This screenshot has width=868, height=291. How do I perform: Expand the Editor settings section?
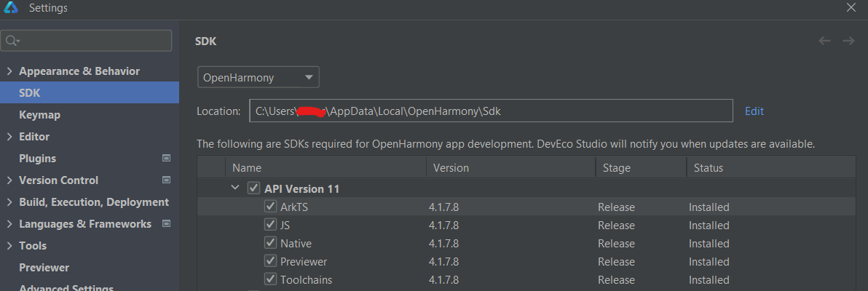9,137
